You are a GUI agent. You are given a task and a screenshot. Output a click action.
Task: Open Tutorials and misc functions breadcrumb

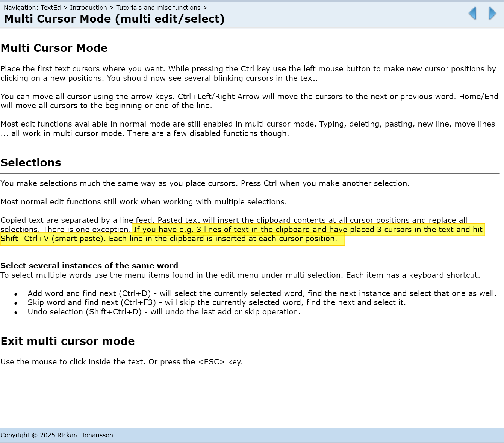(158, 8)
